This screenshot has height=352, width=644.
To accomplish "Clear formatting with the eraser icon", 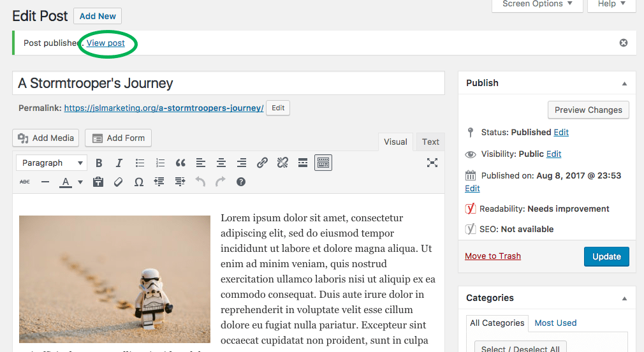I will [x=119, y=182].
